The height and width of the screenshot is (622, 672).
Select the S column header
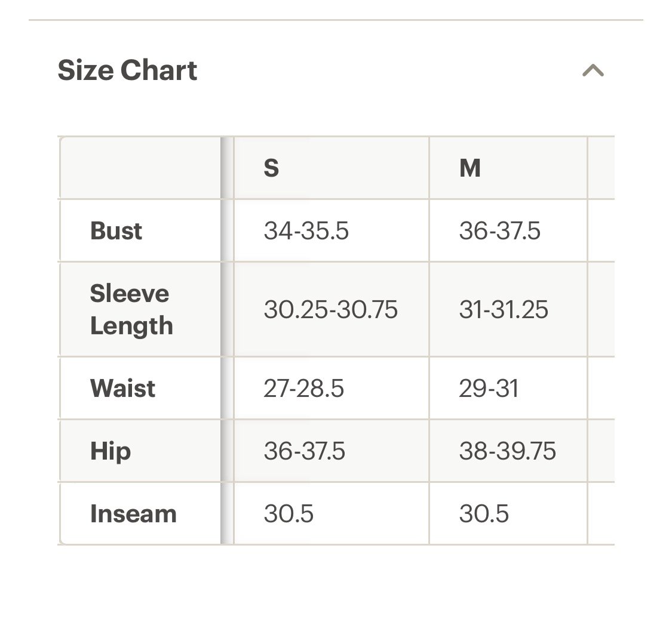[271, 168]
